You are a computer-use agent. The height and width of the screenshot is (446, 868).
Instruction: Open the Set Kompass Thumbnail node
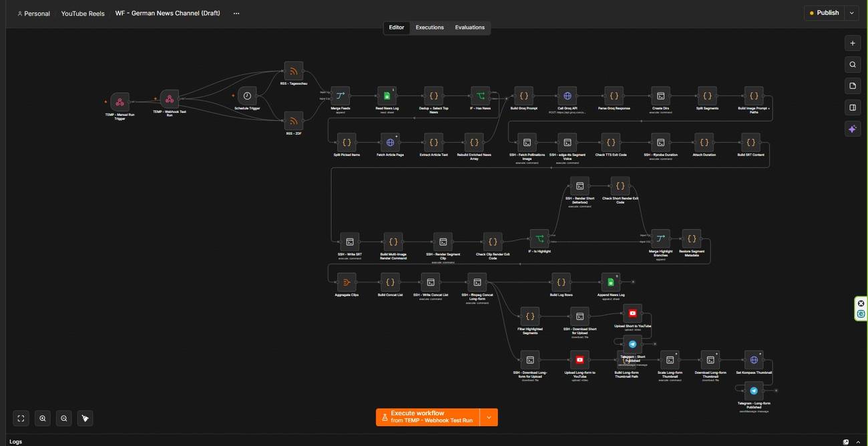coord(754,360)
